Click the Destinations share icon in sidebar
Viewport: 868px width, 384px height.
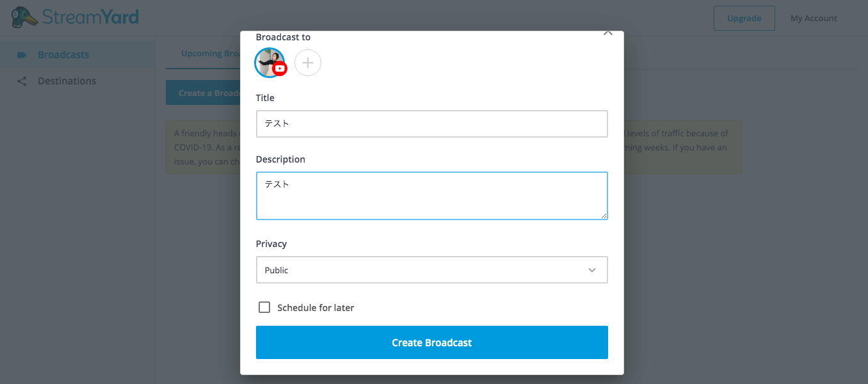tap(22, 81)
